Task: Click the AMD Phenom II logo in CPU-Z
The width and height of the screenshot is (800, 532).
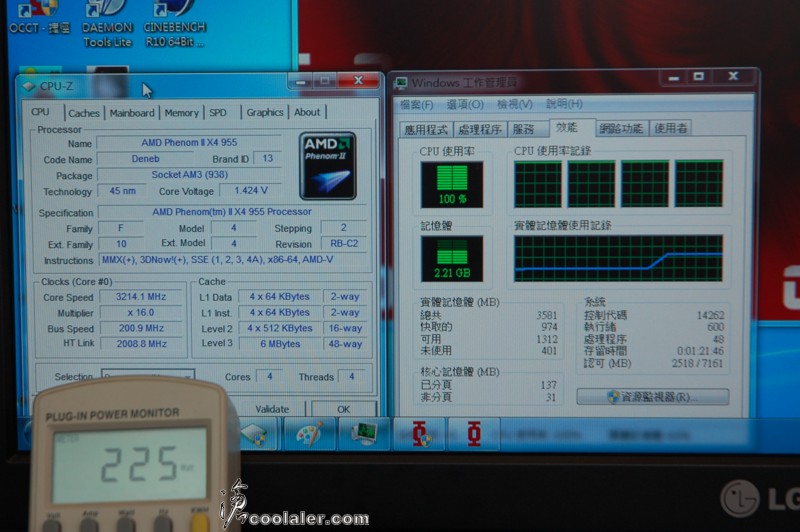Action: 328,166
